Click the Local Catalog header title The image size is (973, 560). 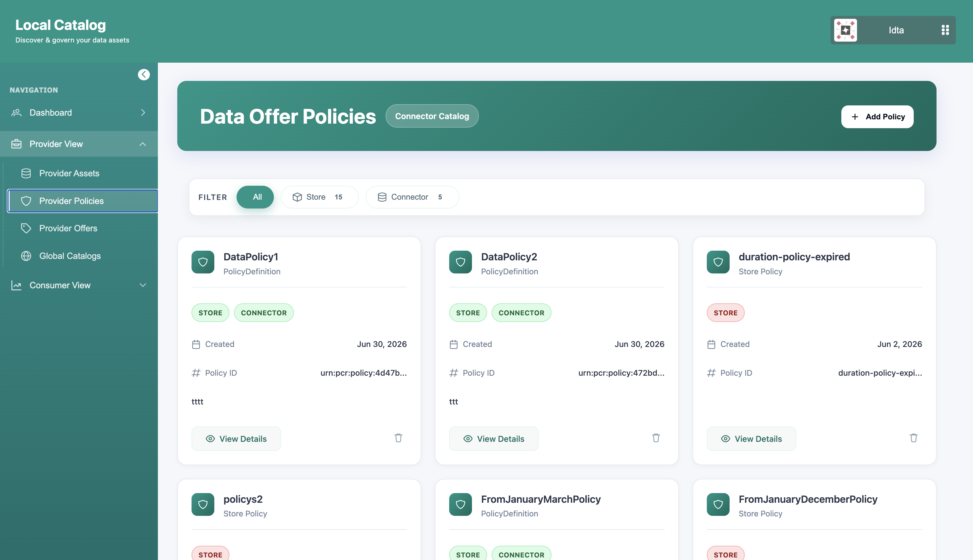pyautogui.click(x=61, y=25)
